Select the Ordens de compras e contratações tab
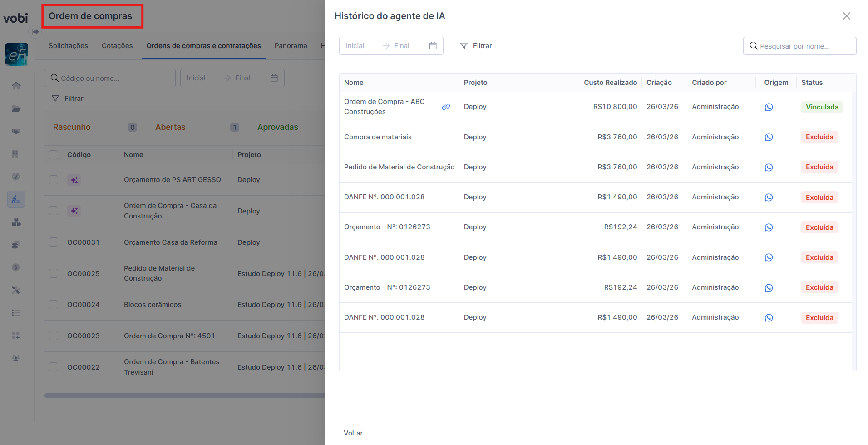 tap(204, 46)
